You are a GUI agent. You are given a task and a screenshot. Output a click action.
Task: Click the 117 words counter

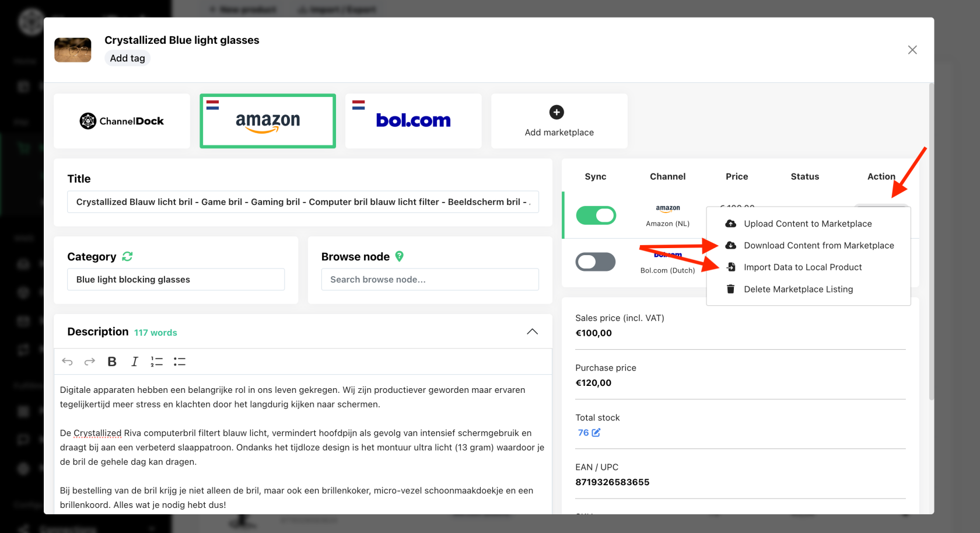pyautogui.click(x=156, y=333)
